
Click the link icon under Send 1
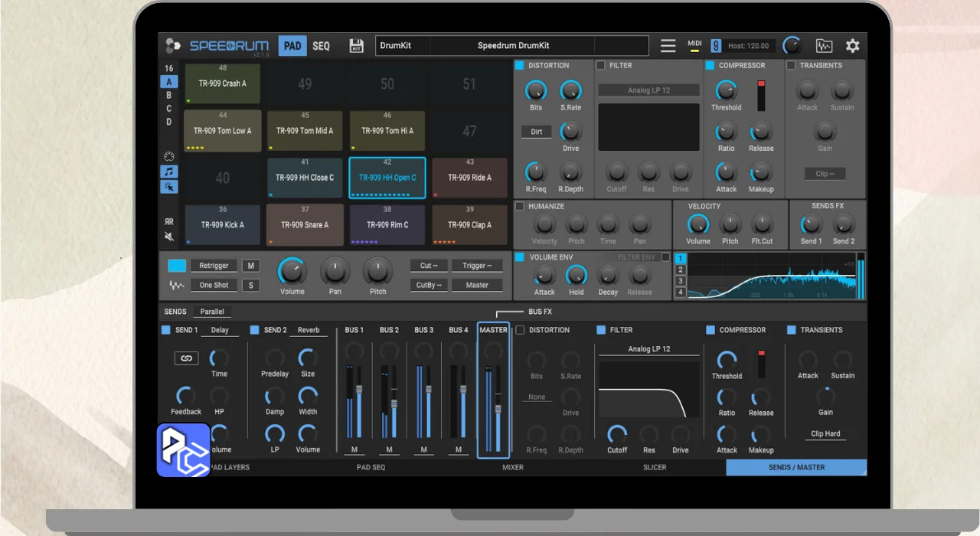186,358
